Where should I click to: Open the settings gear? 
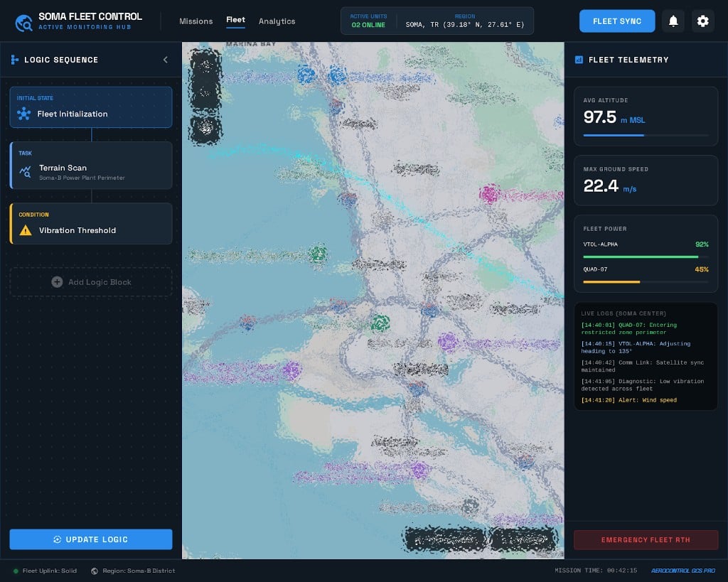[703, 21]
